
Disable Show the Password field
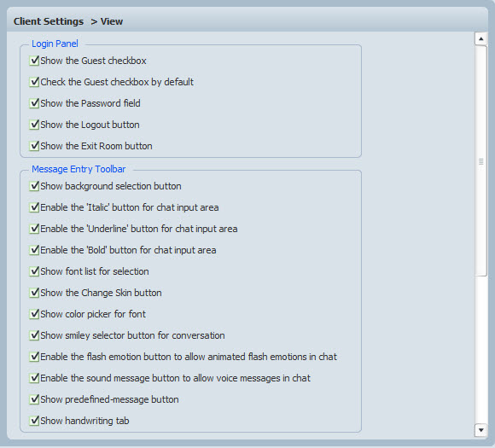coord(34,103)
